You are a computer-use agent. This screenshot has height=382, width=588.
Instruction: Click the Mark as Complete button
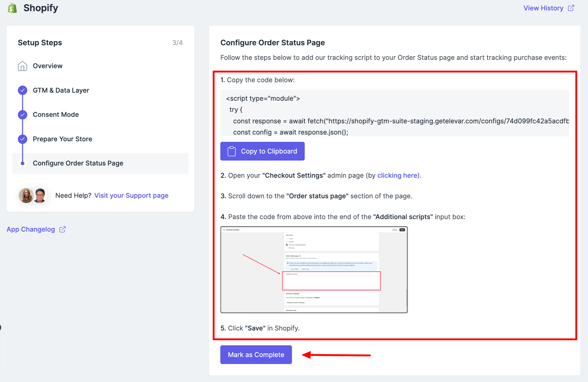click(x=256, y=355)
